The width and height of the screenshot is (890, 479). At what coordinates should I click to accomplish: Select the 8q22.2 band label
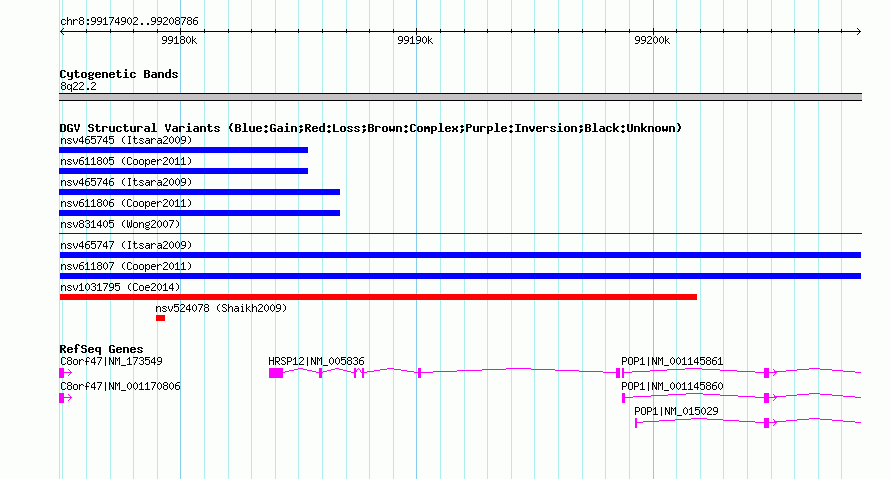[x=78, y=86]
